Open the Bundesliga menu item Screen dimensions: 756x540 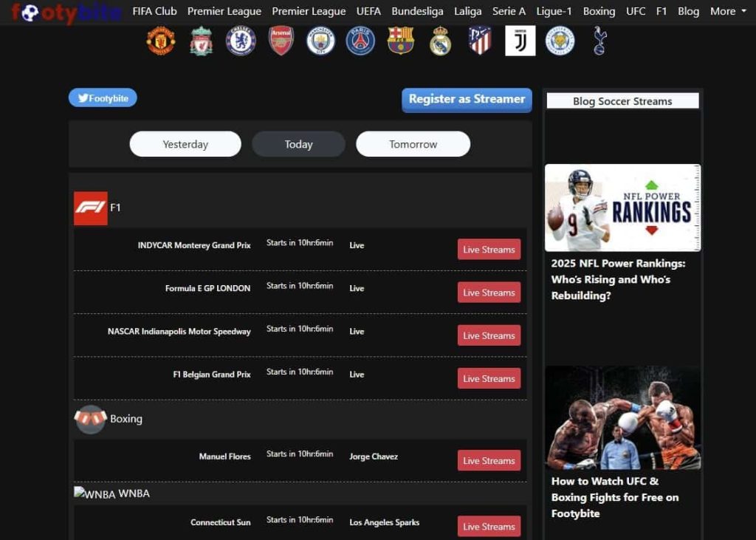pyautogui.click(x=418, y=11)
